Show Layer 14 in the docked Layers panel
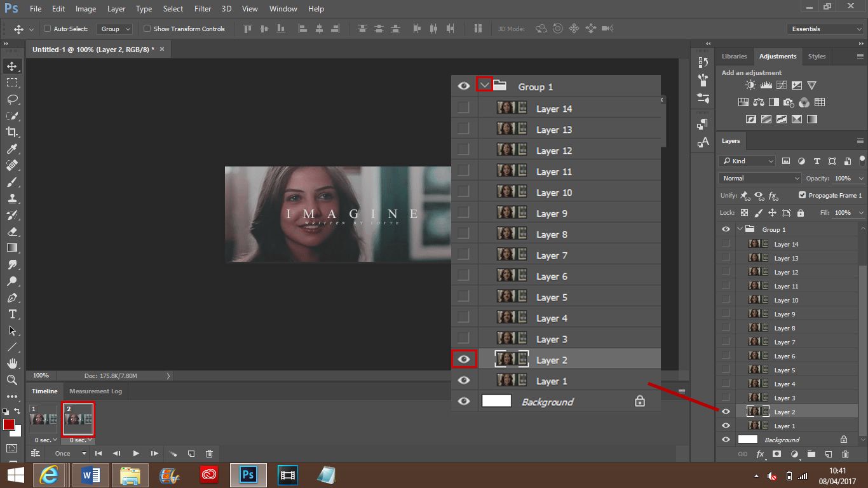The image size is (868, 488). 726,244
